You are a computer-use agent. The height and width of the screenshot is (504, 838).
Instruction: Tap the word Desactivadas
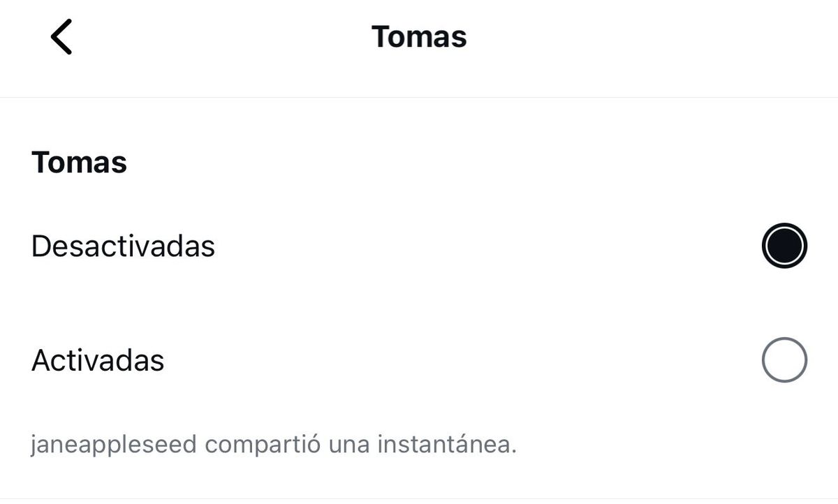point(123,246)
